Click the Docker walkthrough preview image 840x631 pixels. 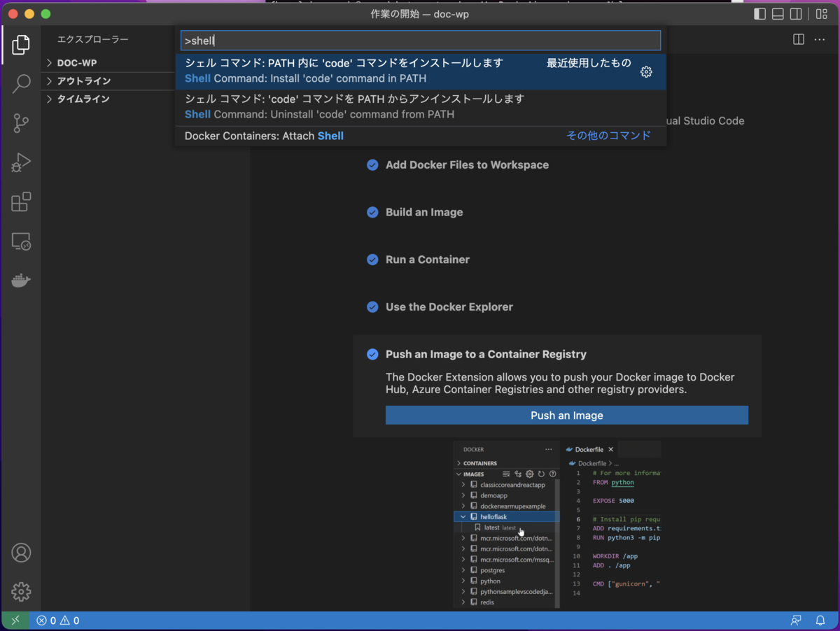click(557, 524)
